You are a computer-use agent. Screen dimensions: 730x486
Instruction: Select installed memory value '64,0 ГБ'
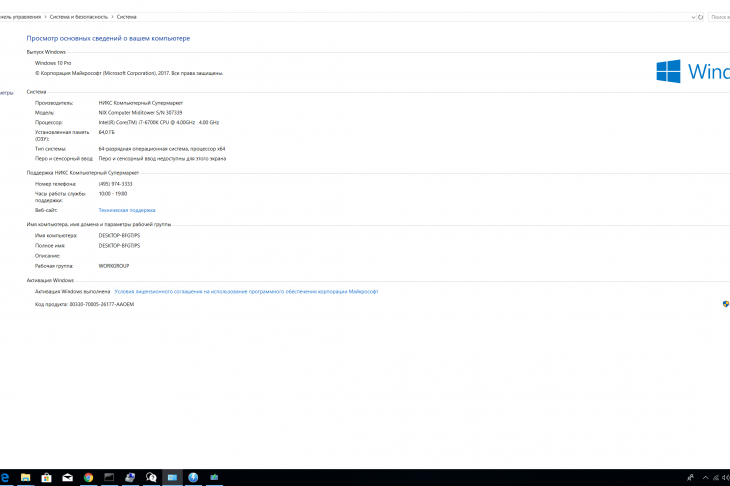click(107, 132)
